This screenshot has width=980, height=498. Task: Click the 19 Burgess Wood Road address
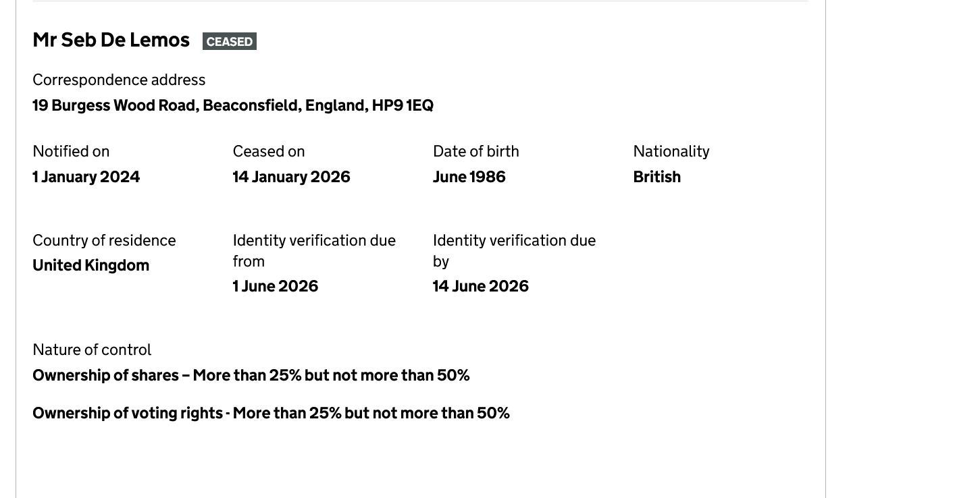[232, 105]
